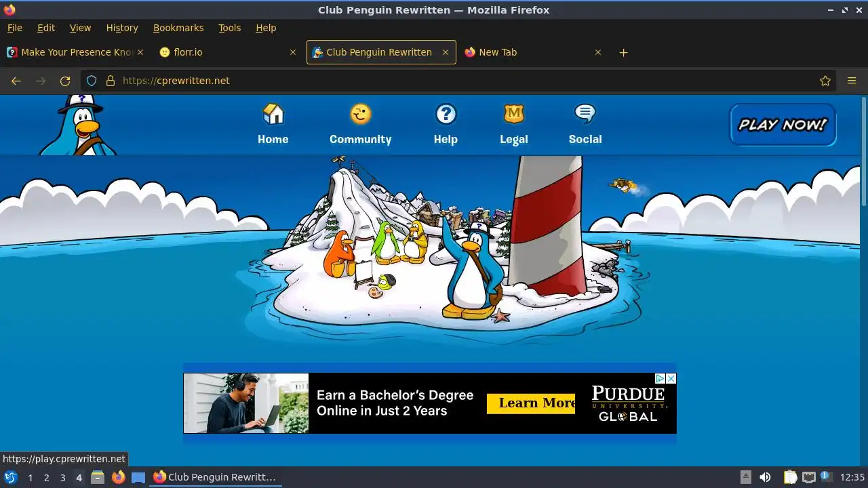
Task: Open the File menu
Action: [x=14, y=28]
